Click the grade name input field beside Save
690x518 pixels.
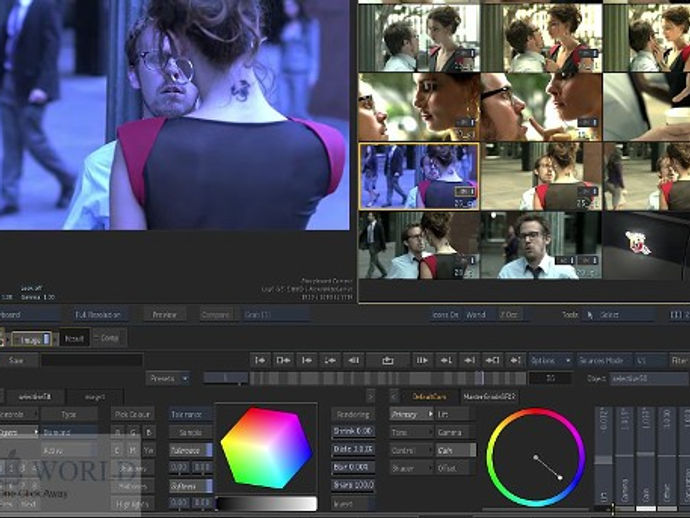click(92, 360)
